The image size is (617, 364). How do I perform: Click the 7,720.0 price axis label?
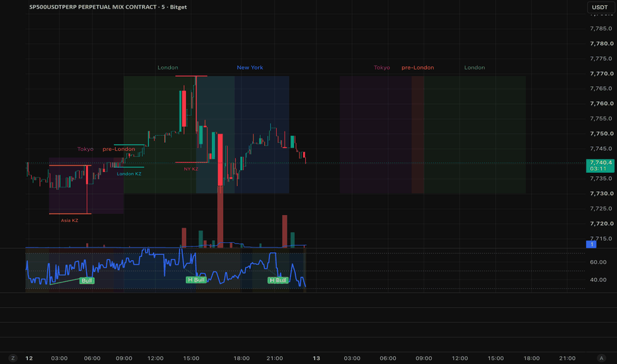(x=601, y=224)
